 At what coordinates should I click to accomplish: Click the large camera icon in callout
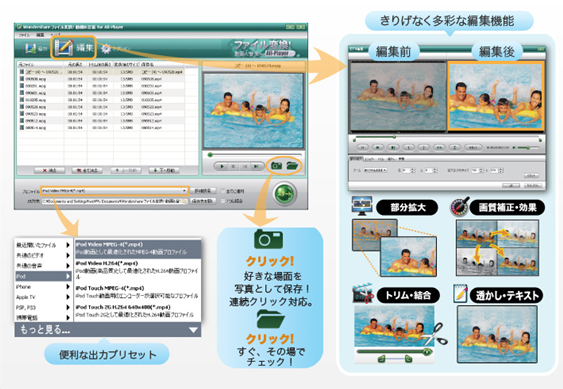268,239
